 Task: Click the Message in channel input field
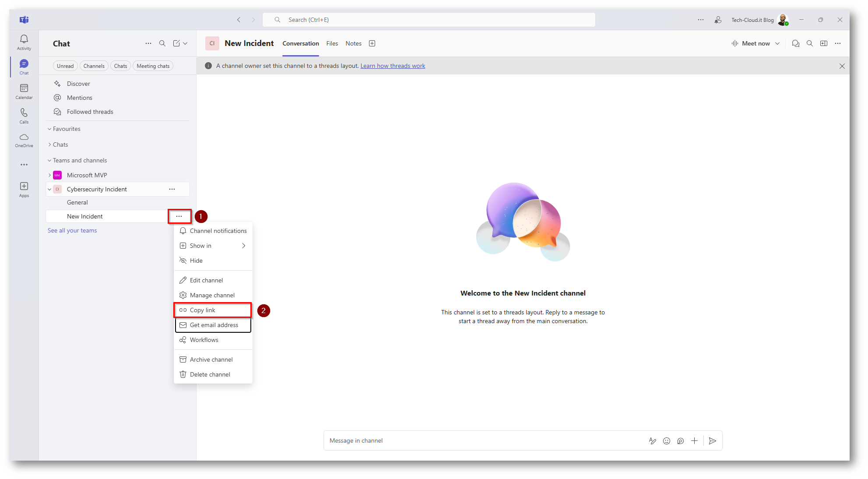pyautogui.click(x=481, y=440)
